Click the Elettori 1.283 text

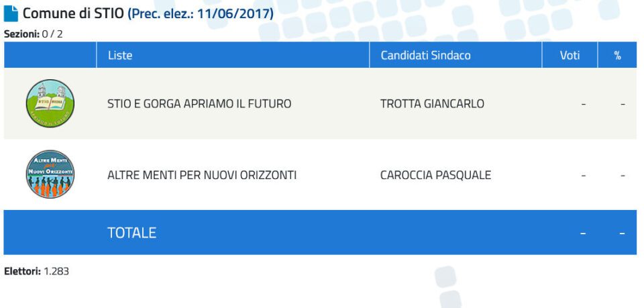pyautogui.click(x=36, y=272)
